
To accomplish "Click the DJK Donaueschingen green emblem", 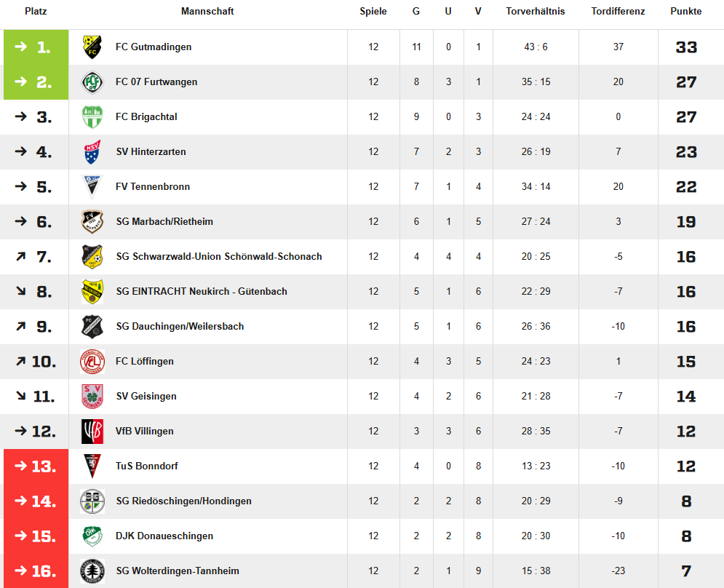I will [x=92, y=536].
